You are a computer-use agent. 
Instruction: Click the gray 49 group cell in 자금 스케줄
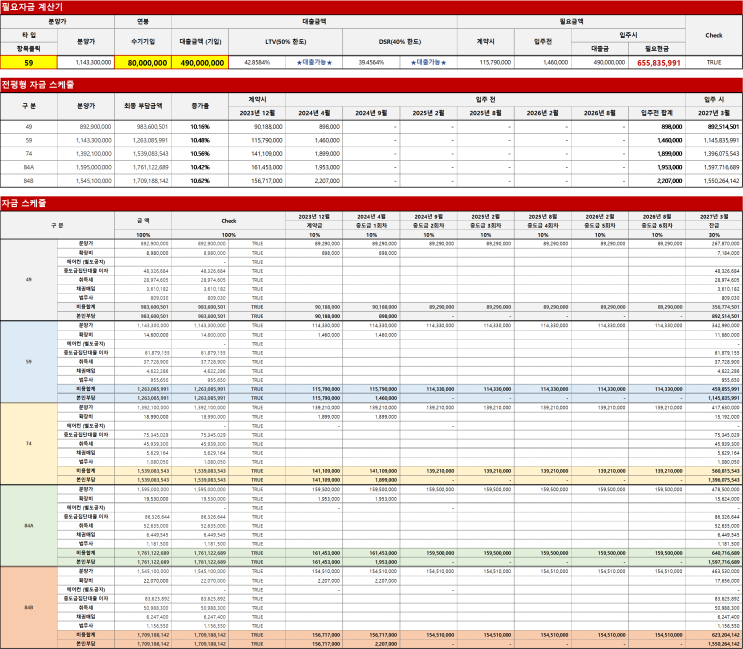point(29,280)
